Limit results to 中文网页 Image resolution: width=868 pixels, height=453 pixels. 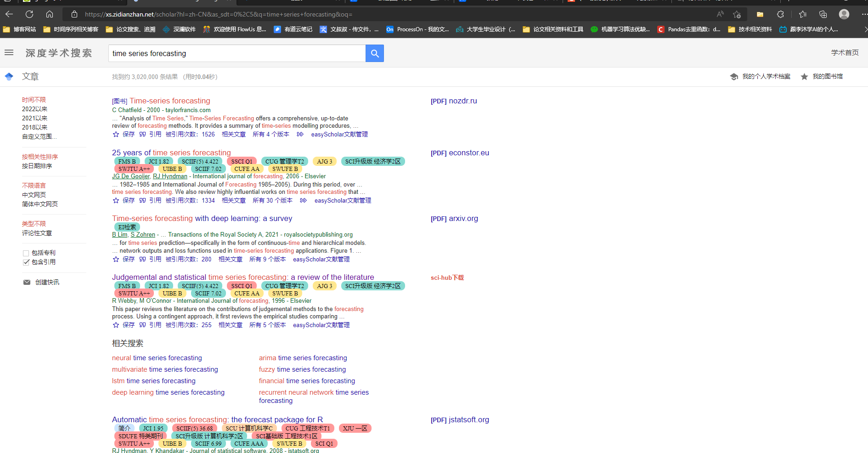34,195
